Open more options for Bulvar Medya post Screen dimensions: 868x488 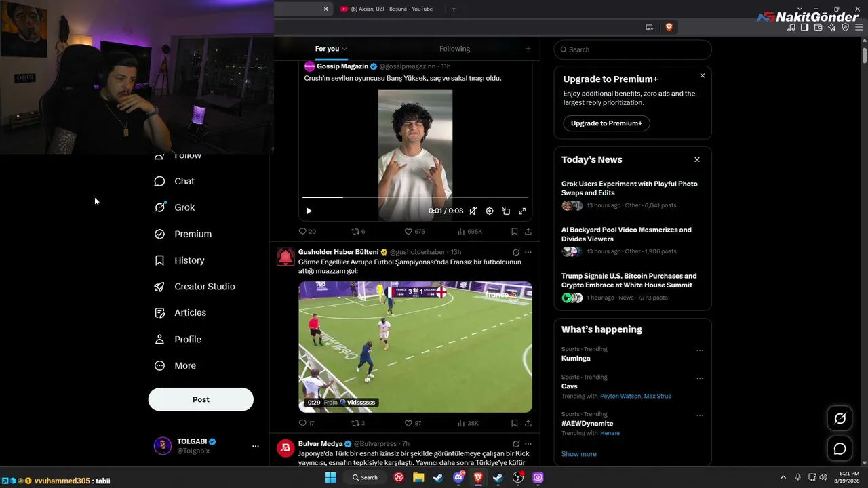pyautogui.click(x=528, y=444)
